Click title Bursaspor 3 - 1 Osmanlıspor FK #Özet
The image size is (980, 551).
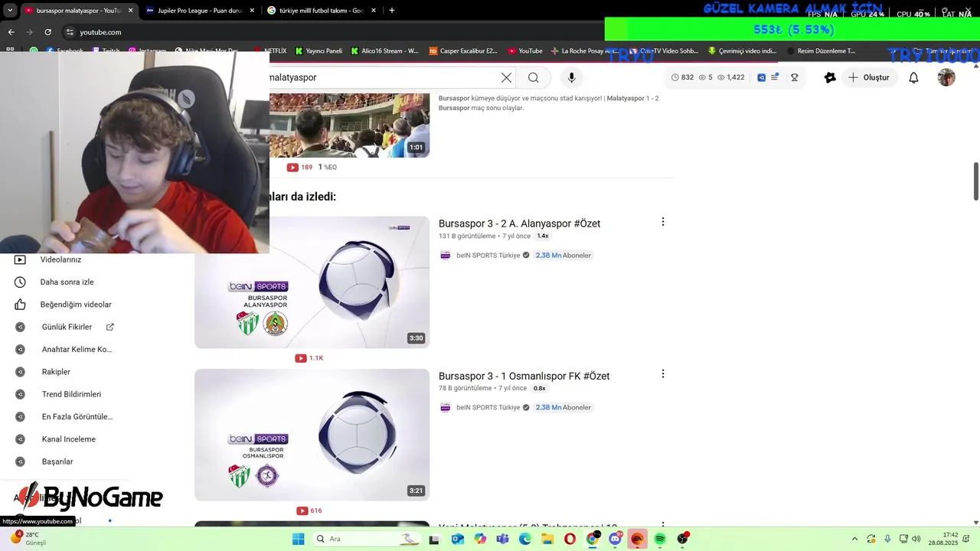pyautogui.click(x=524, y=376)
